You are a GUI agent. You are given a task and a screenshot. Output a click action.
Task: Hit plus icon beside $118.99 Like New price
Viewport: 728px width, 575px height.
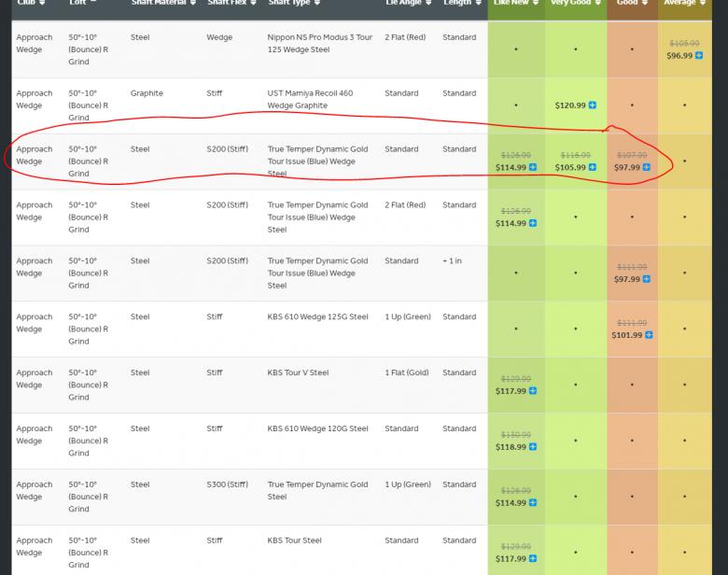pyautogui.click(x=533, y=447)
